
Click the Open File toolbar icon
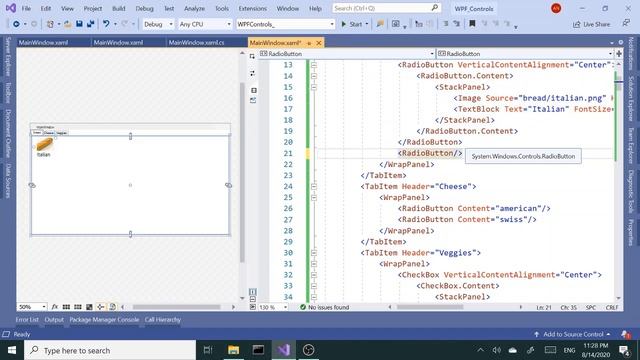coord(68,24)
